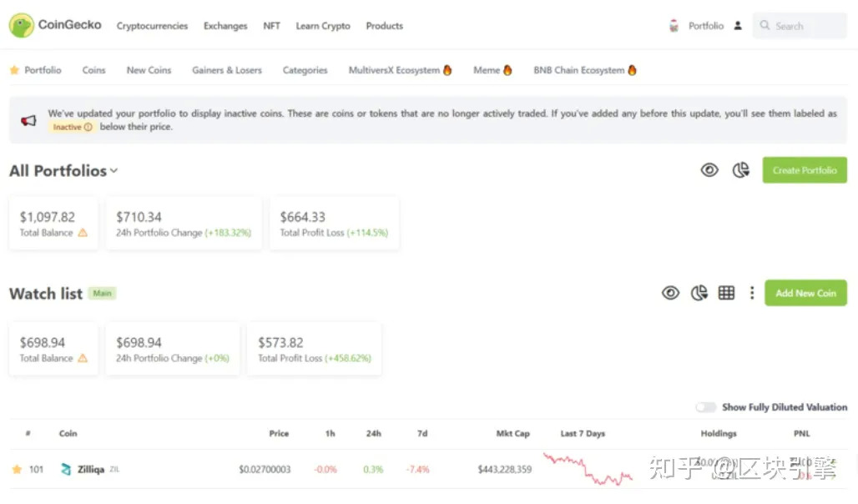The width and height of the screenshot is (858, 504).
Task: Click the $664.33 Total Profit Loss card
Action: pos(334,224)
